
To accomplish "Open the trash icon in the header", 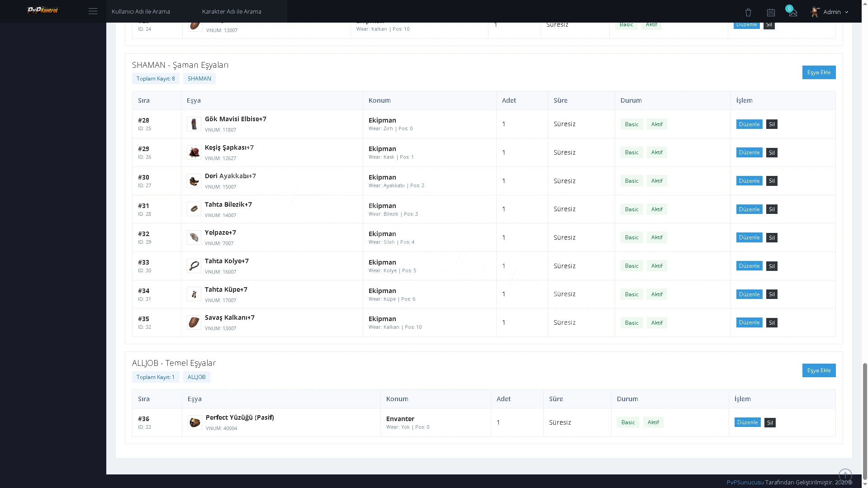I will pyautogui.click(x=748, y=12).
